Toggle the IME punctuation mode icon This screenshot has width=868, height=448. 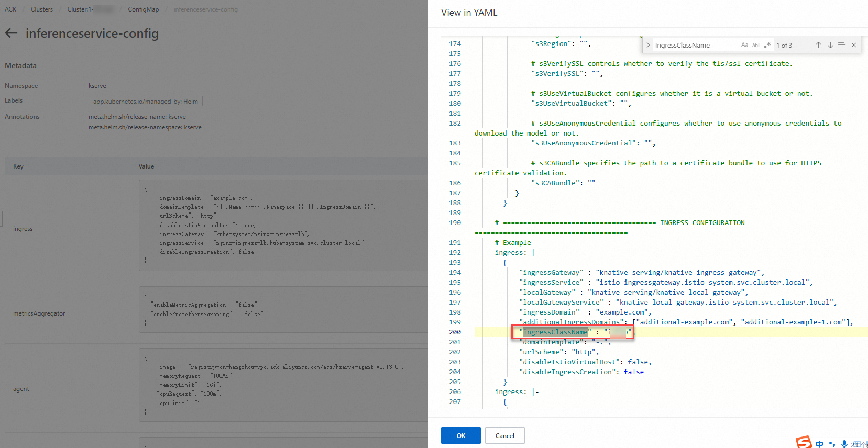pos(832,444)
